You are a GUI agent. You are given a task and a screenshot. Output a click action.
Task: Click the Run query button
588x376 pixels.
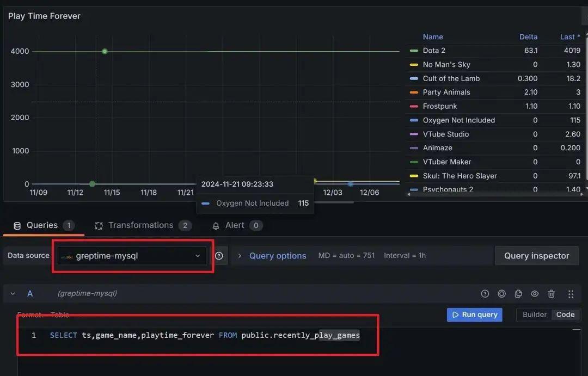[474, 315]
